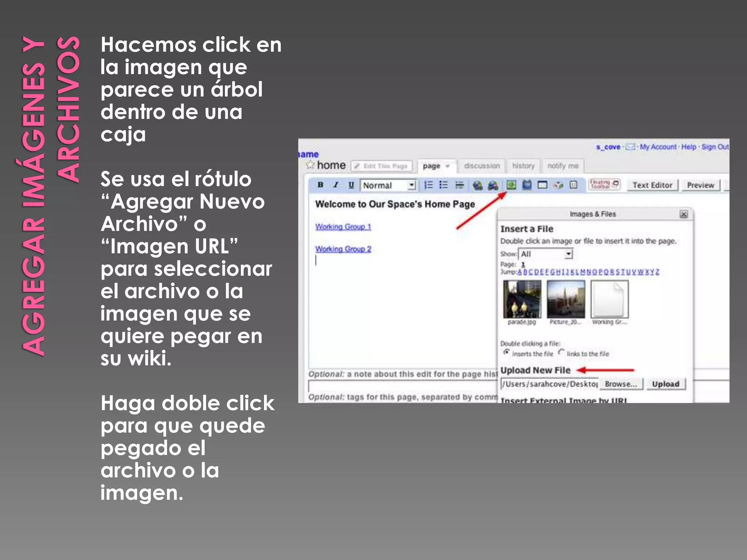The height and width of the screenshot is (560, 747).
Task: Click the Browse... button
Action: point(621,384)
